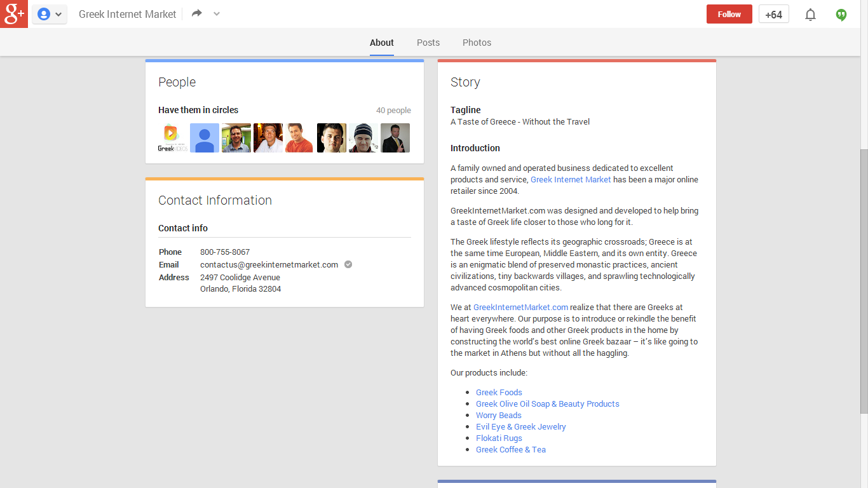The height and width of the screenshot is (488, 868).
Task: Open the man in white shirt photo
Action: coord(268,138)
